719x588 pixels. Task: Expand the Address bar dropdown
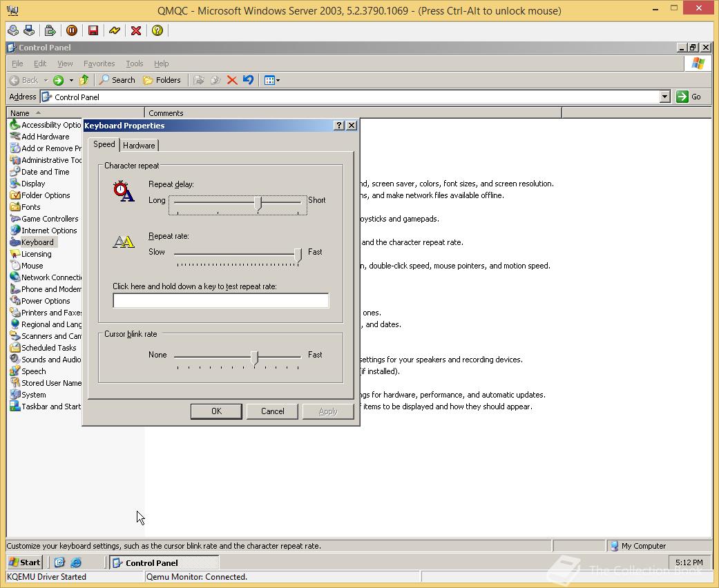tap(665, 97)
